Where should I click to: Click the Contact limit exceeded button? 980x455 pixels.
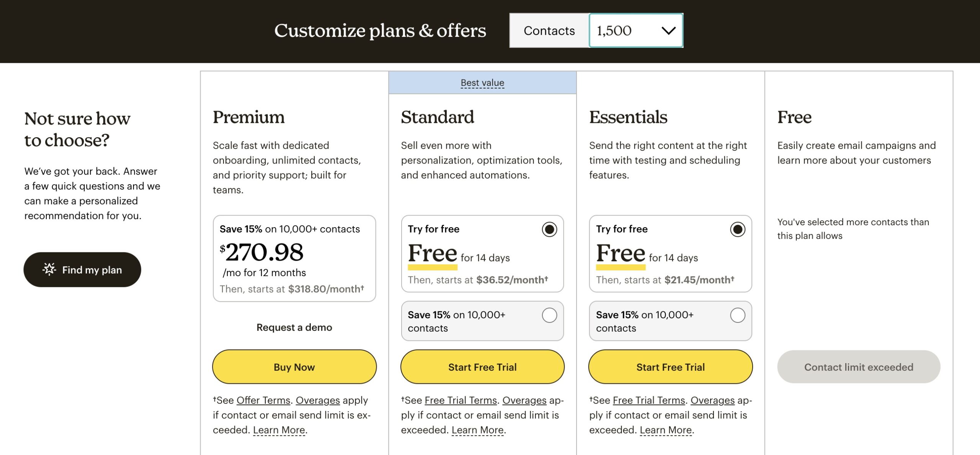pos(858,367)
